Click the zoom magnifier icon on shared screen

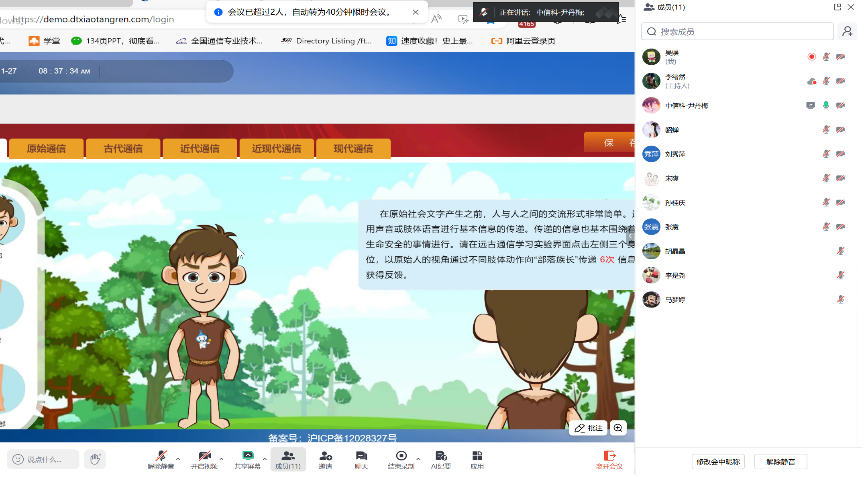pos(618,428)
